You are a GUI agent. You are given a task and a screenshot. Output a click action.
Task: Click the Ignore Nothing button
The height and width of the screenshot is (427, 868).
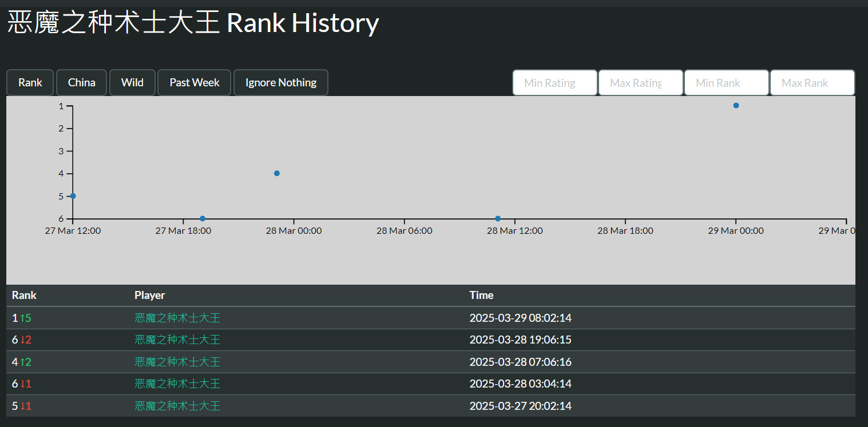[x=280, y=83]
